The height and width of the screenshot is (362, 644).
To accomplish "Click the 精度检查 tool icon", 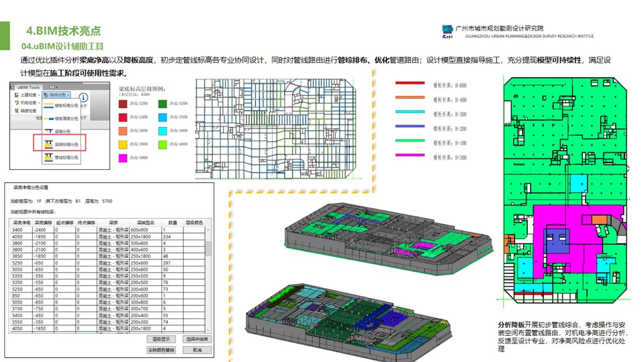I will click(16, 111).
